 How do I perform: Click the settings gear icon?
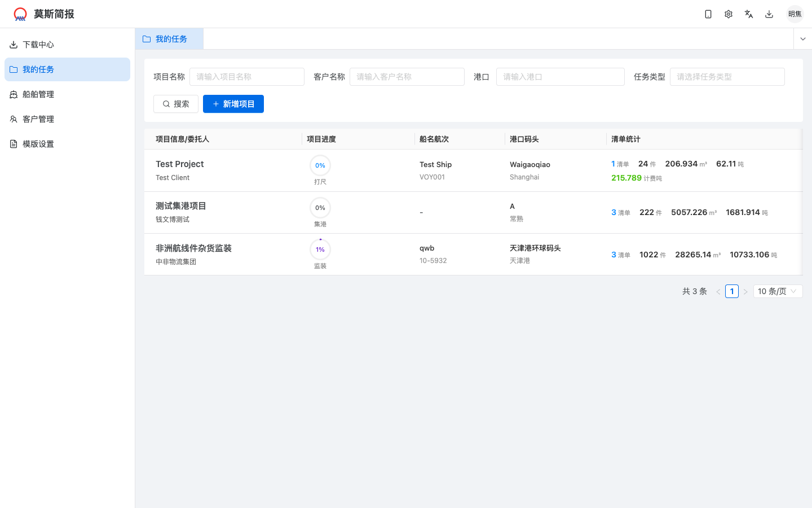point(729,14)
